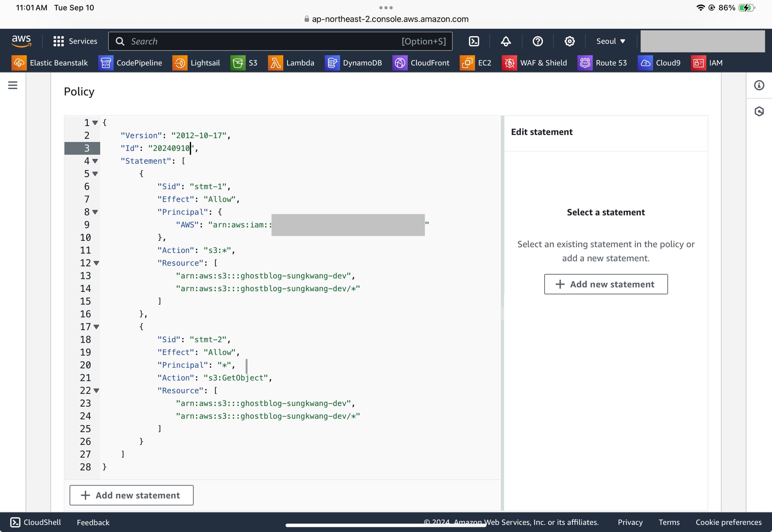Open S3 service shortcut
The image size is (772, 532).
coord(244,63)
